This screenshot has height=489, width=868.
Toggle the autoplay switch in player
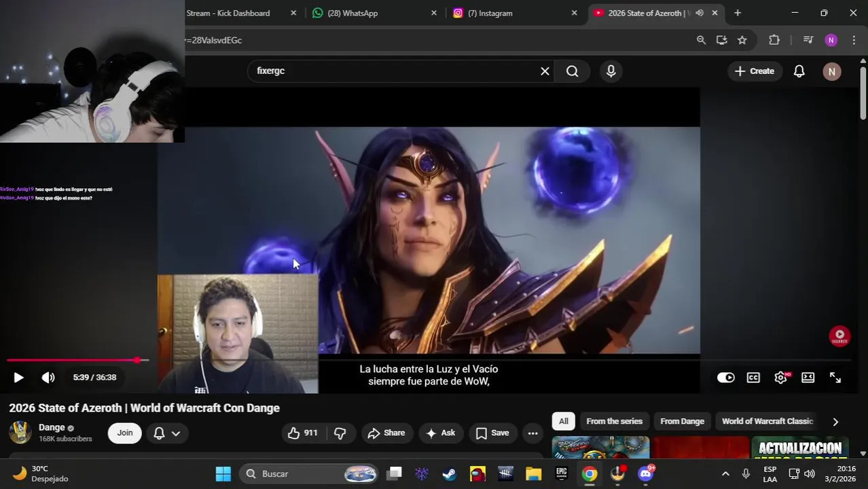click(726, 378)
